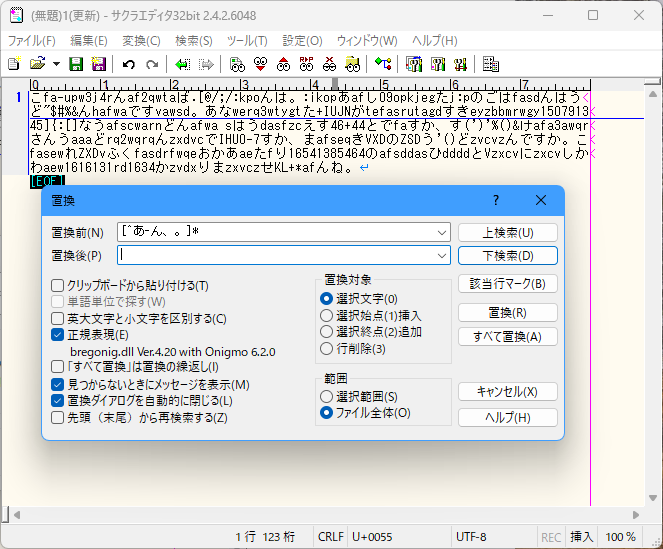Screen dimensions: 663x549
Task: Click the 挿入 insert mode status entry
Action: [581, 537]
